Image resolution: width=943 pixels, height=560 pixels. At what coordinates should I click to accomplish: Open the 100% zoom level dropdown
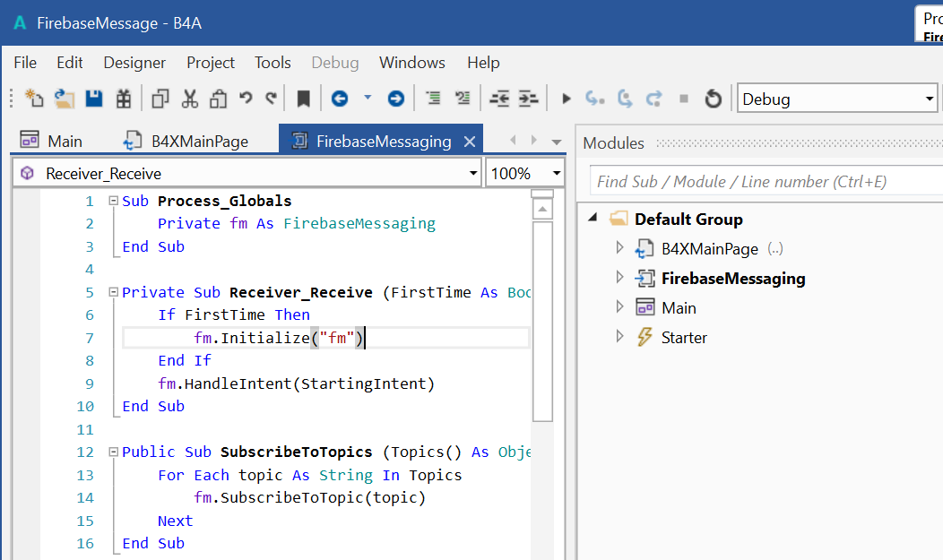[x=557, y=173]
